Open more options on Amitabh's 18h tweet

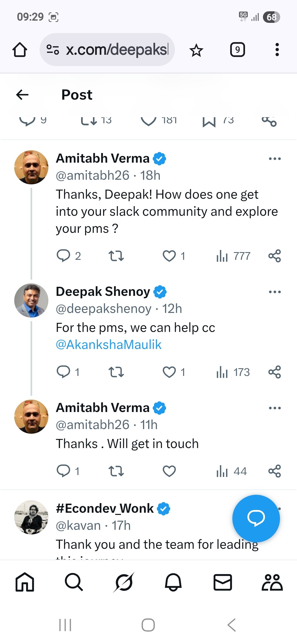pyautogui.click(x=275, y=159)
